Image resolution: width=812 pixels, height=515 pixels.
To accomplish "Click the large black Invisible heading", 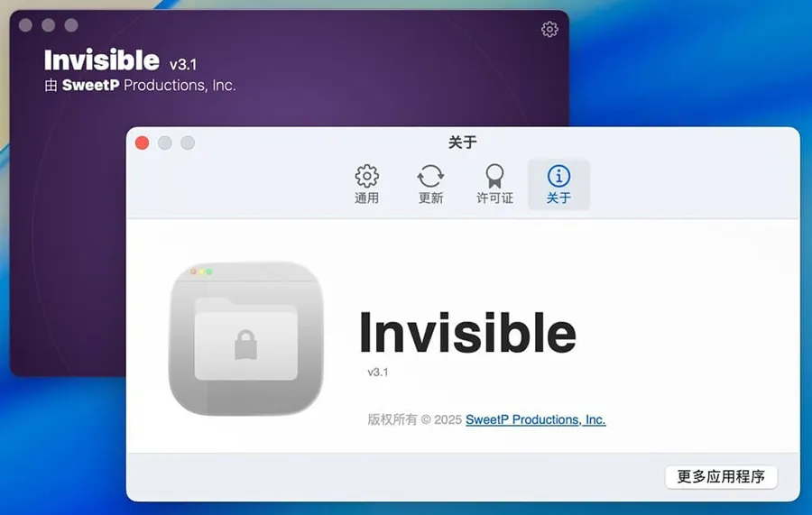I will [467, 333].
